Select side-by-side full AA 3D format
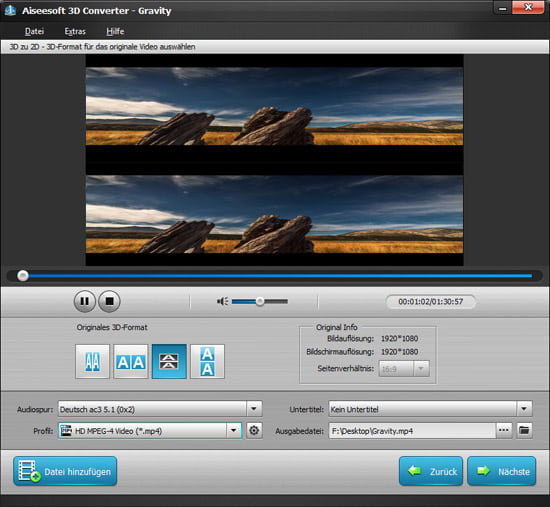The width and height of the screenshot is (550, 507). click(x=130, y=361)
